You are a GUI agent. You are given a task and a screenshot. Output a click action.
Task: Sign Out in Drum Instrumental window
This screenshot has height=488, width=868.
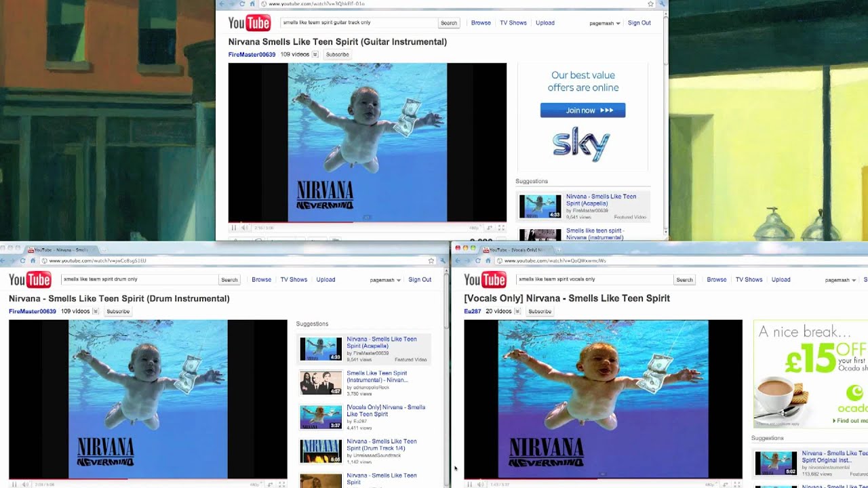[x=420, y=280]
